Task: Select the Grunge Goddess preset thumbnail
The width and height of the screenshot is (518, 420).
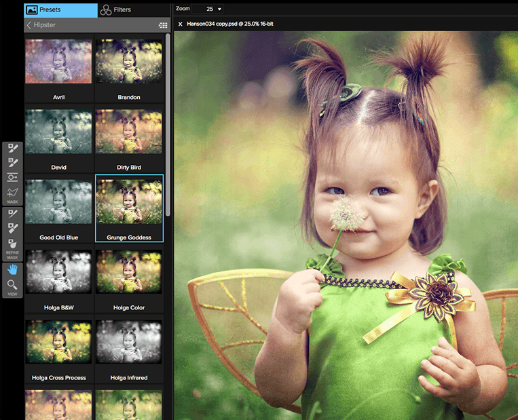Action: pos(129,202)
